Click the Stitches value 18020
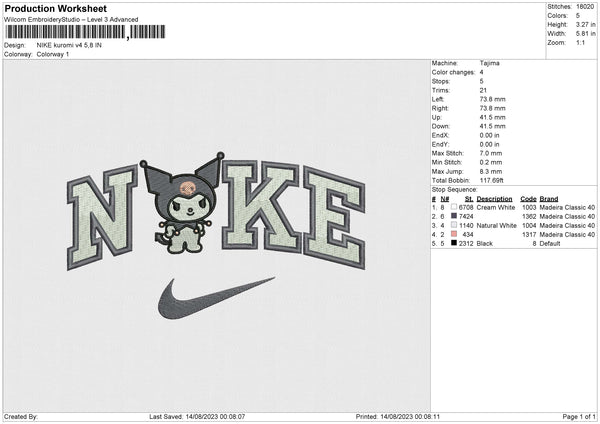The image size is (600, 424). 585,7
